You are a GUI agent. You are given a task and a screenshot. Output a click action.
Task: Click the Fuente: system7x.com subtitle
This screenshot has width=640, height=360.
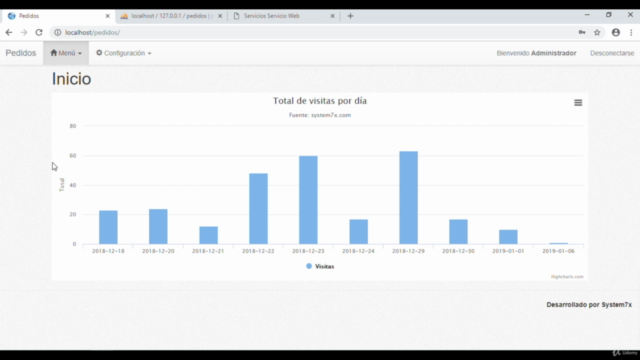[x=320, y=115]
